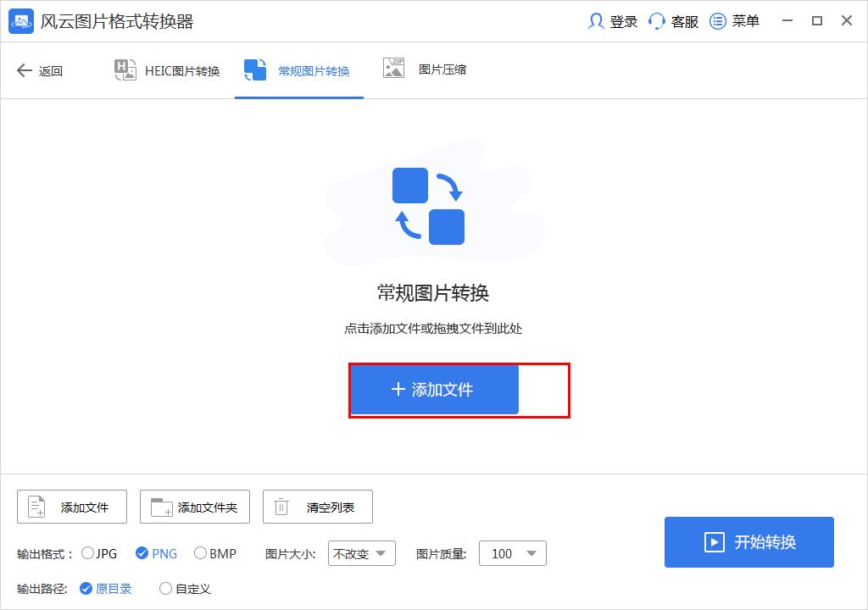Screen dimensions: 868x610
Task: Click the 开始转换 button
Action: coord(748,542)
